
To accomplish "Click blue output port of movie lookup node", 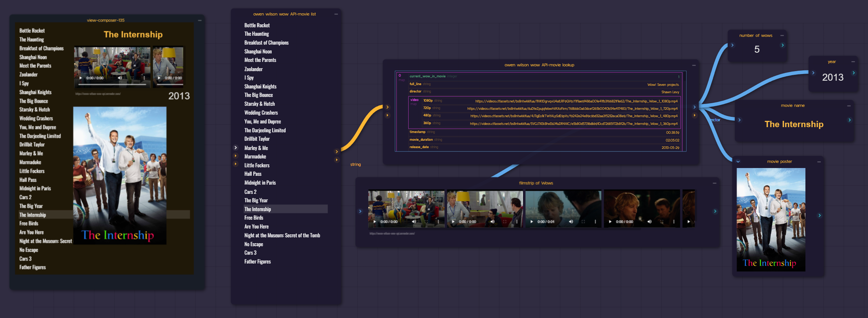I will (x=694, y=107).
